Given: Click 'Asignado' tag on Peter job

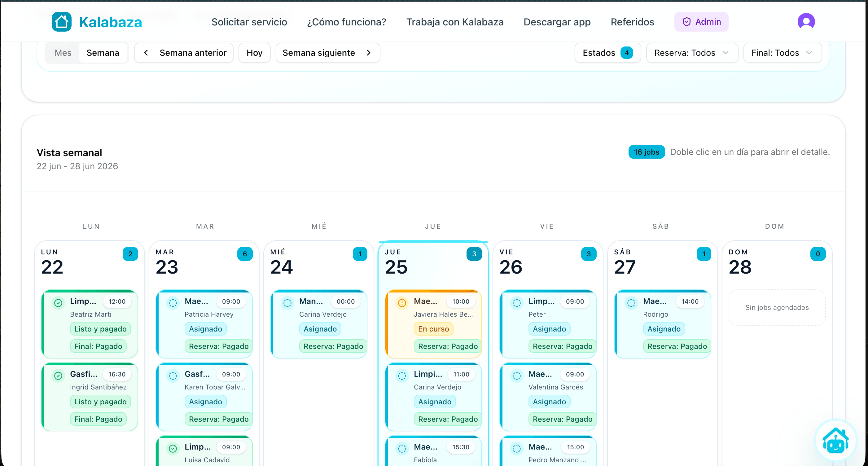Looking at the screenshot, I should (549, 329).
